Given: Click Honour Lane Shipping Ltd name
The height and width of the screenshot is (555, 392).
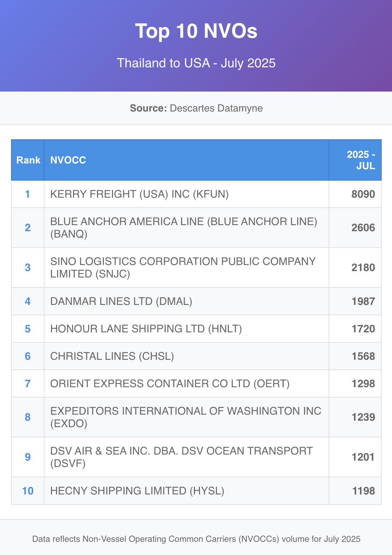Looking at the screenshot, I should click(x=146, y=329).
